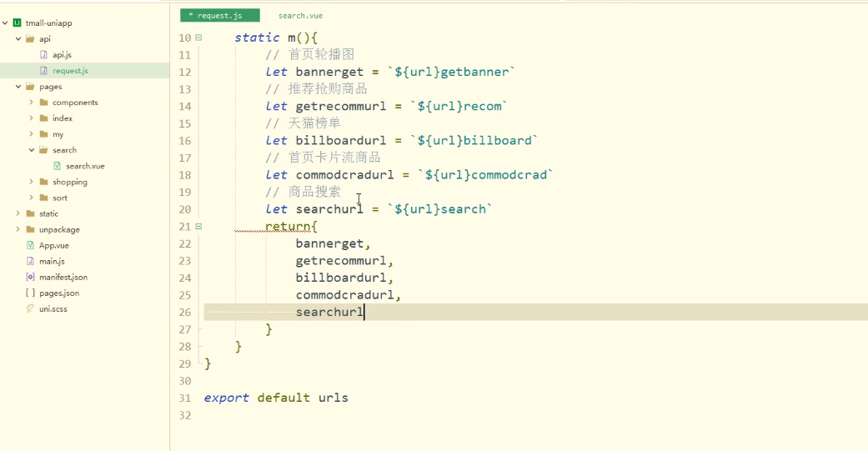Viewport: 868px width, 451px height.
Task: Click the pages folder icon
Action: (x=31, y=87)
